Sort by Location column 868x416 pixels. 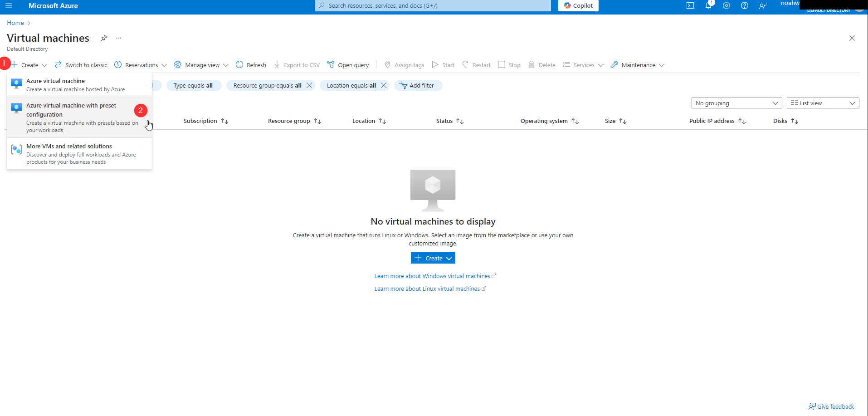point(369,121)
